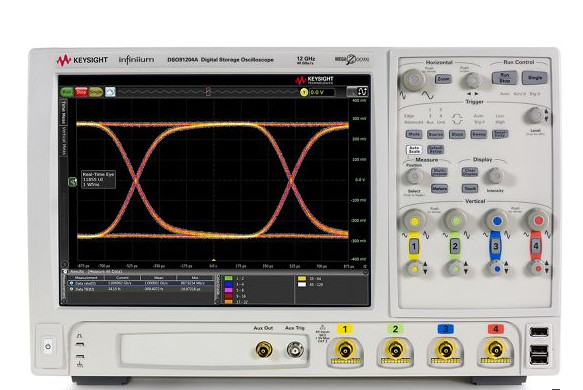The width and height of the screenshot is (583, 390).
Task: Toggle the blue channel 3 key
Action: click(496, 246)
